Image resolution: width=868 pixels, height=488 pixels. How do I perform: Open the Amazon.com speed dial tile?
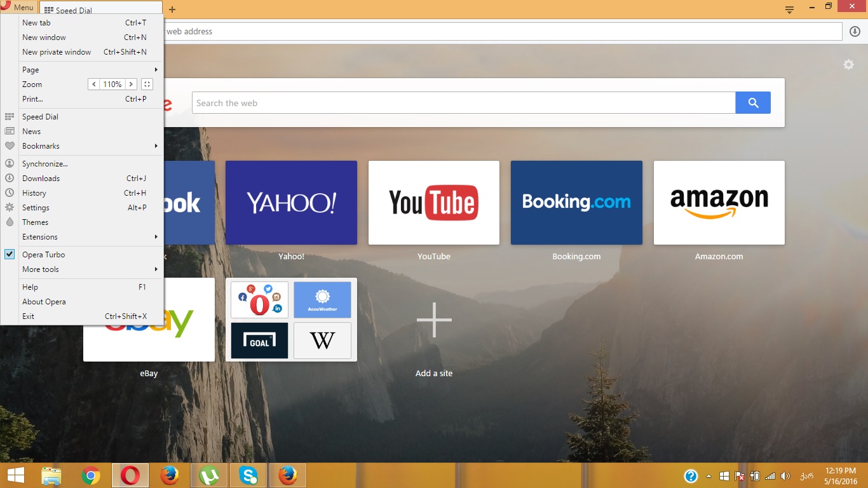coord(719,203)
